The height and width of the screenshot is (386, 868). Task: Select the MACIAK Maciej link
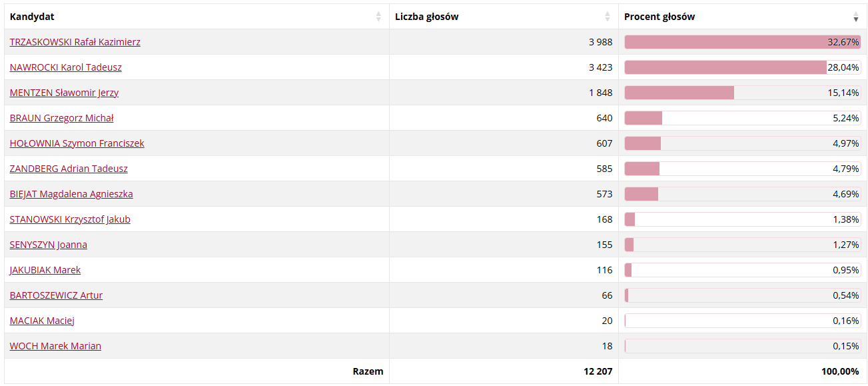pos(42,321)
